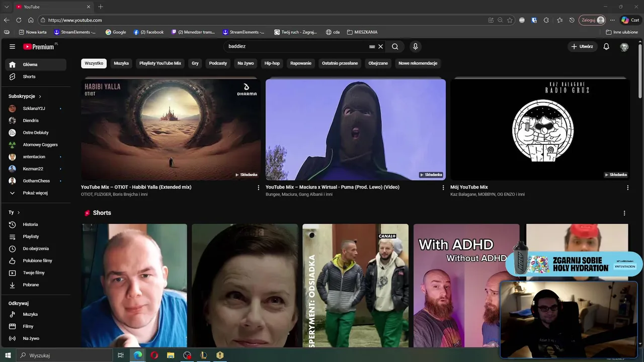
Task: Open the browser tab list chevron
Action: (x=7, y=7)
